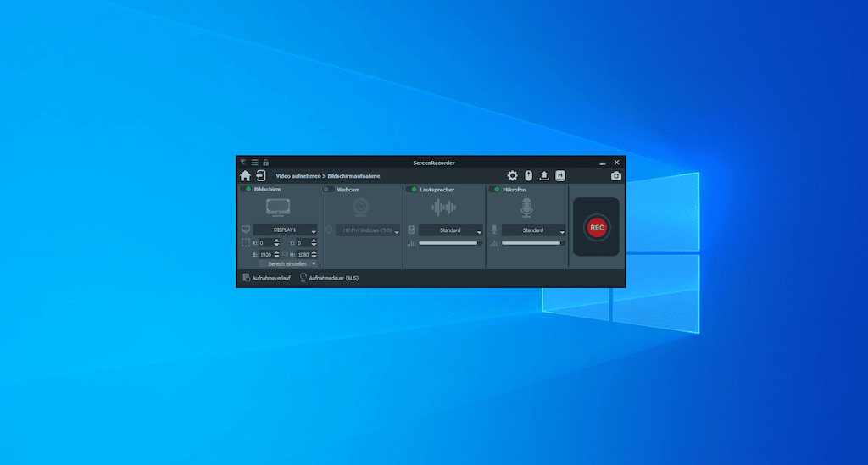Open settings with the gear icon

512,176
